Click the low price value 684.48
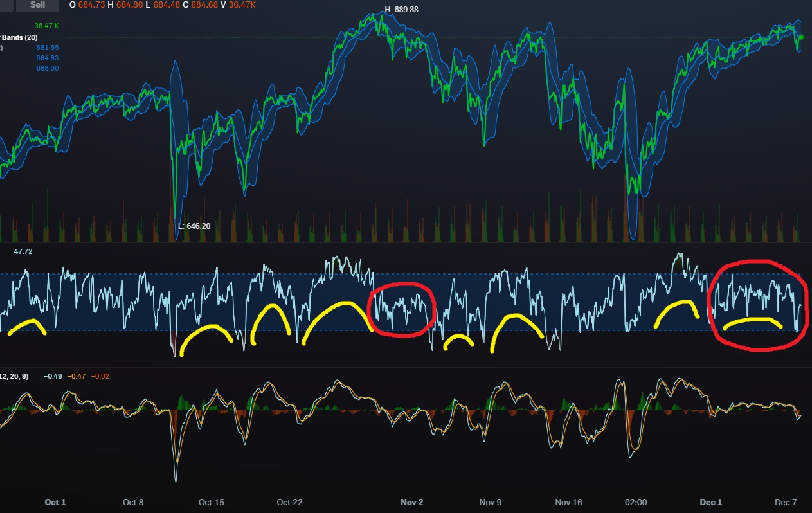Image resolution: width=812 pixels, height=513 pixels. [167, 4]
